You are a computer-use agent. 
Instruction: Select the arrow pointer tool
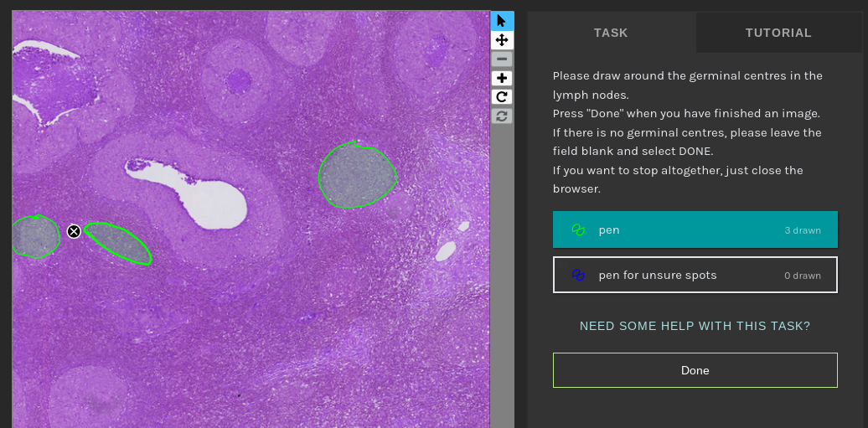[502, 21]
